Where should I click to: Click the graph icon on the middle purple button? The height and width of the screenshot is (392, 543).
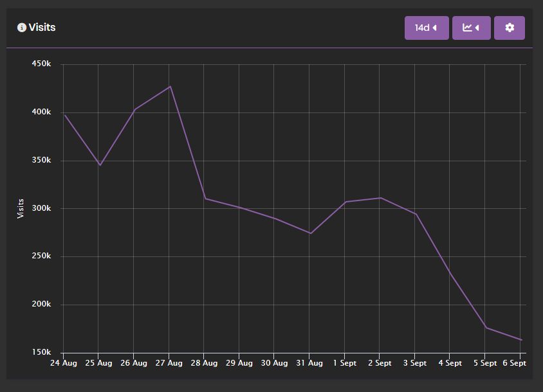pos(468,28)
